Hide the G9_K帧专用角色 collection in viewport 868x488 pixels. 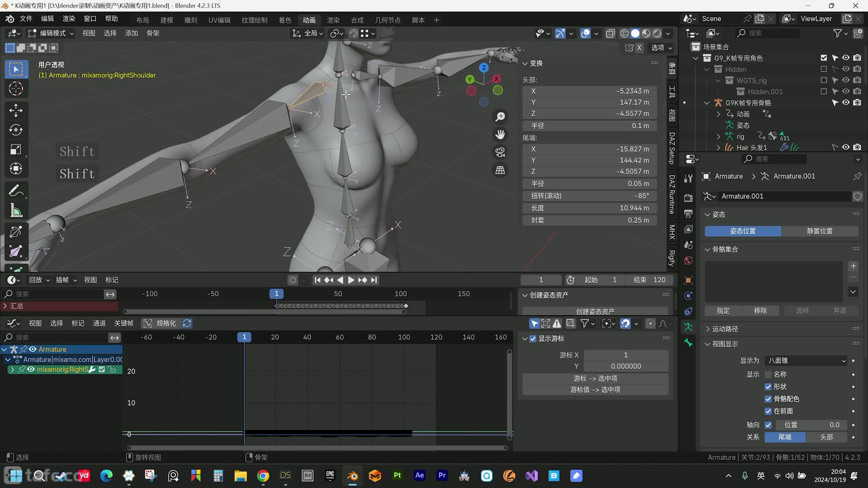click(x=846, y=58)
